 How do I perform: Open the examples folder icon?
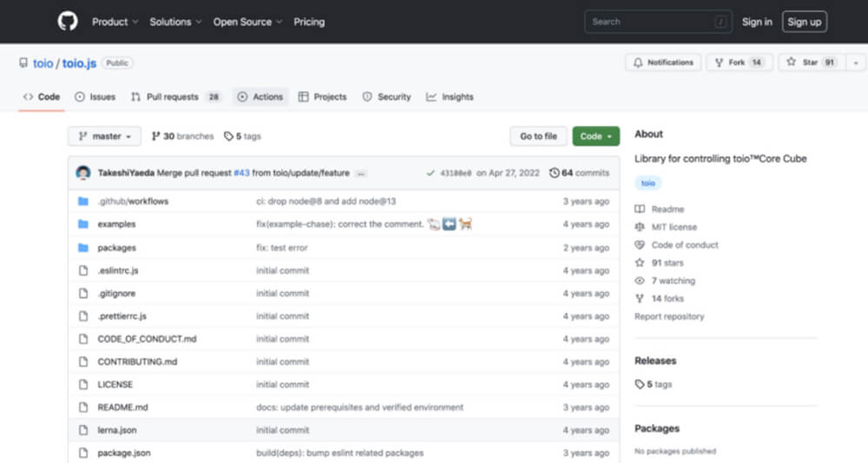pyautogui.click(x=83, y=224)
